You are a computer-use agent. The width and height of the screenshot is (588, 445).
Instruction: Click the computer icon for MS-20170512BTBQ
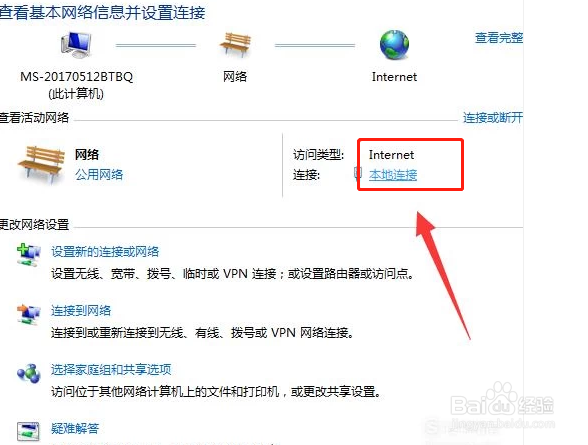pos(76,45)
